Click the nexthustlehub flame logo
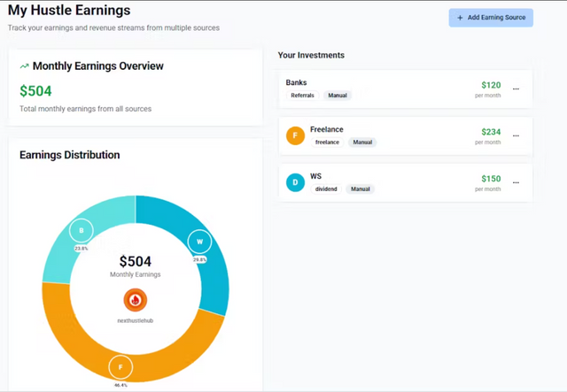The image size is (567, 392). (x=136, y=300)
